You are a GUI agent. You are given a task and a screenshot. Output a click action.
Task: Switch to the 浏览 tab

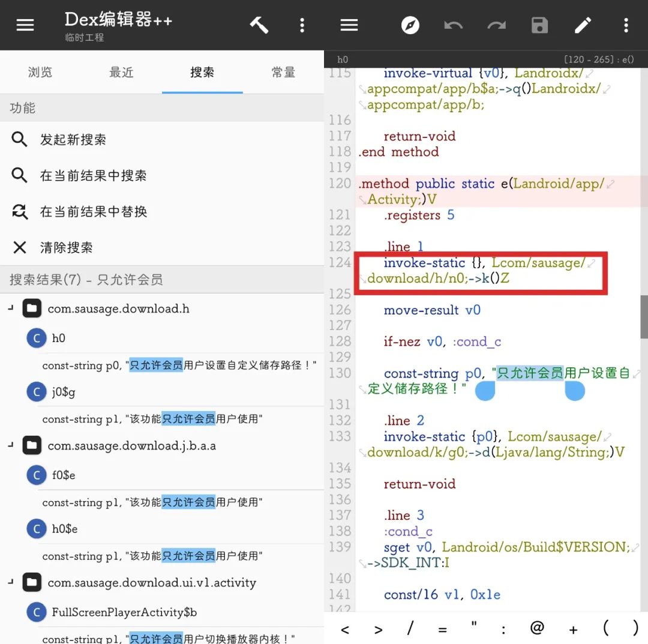[40, 73]
